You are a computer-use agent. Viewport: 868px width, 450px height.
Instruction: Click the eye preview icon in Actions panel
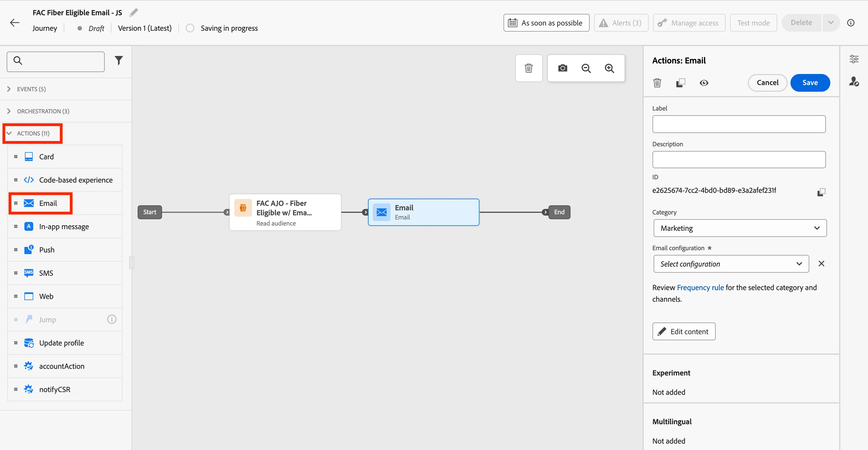(704, 83)
